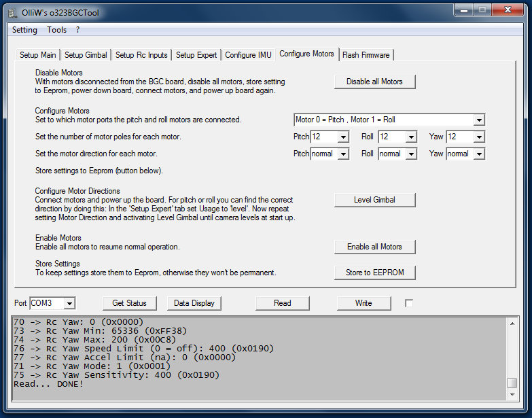Click the Get Status button
Viewport: 532px width, 418px height.
(129, 303)
